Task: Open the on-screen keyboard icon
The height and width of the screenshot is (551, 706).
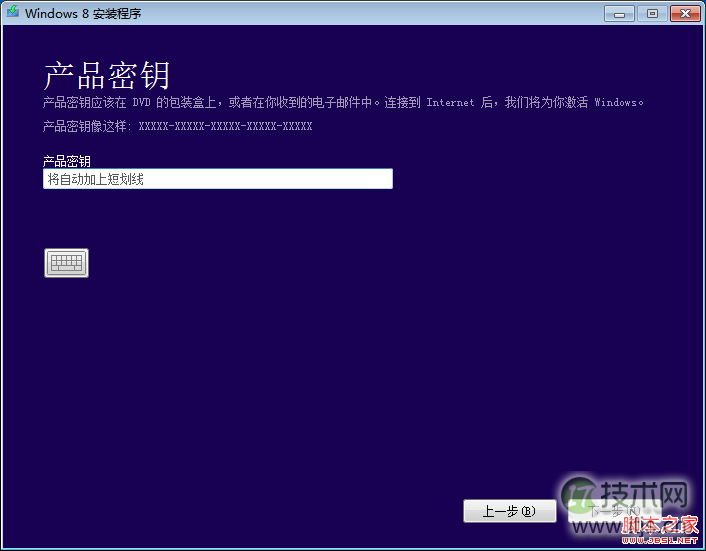Action: coord(67,263)
